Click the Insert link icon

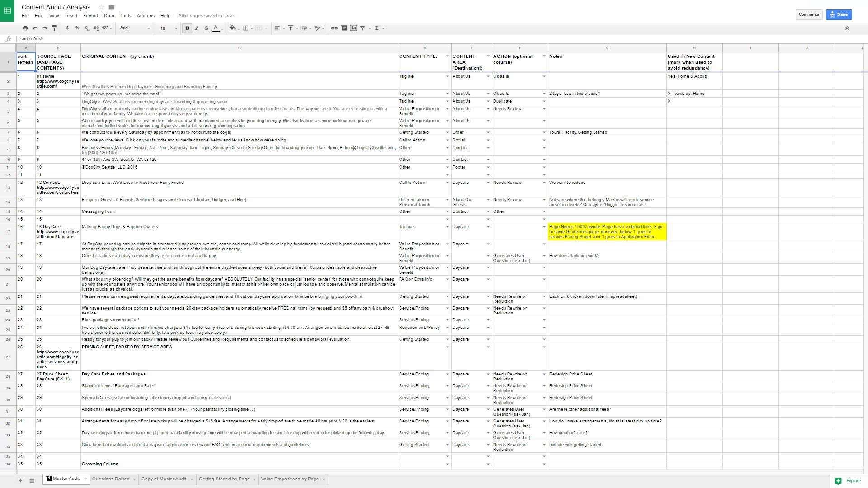(334, 28)
